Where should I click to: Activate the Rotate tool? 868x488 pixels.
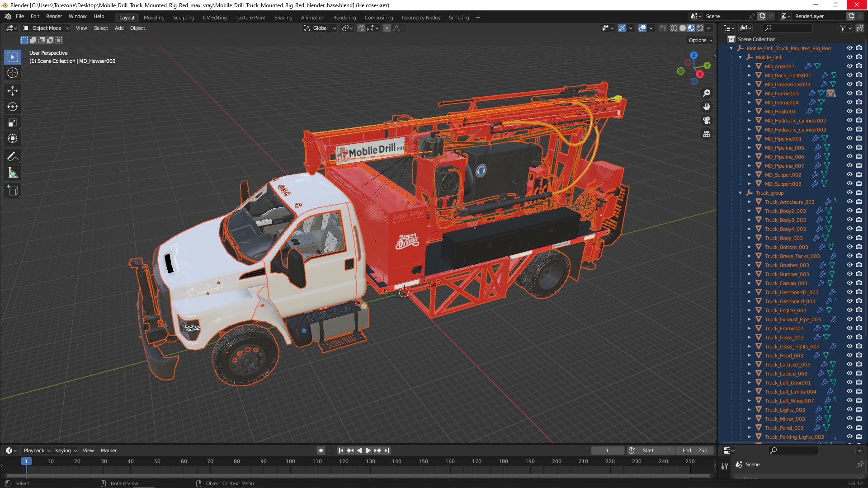click(13, 107)
